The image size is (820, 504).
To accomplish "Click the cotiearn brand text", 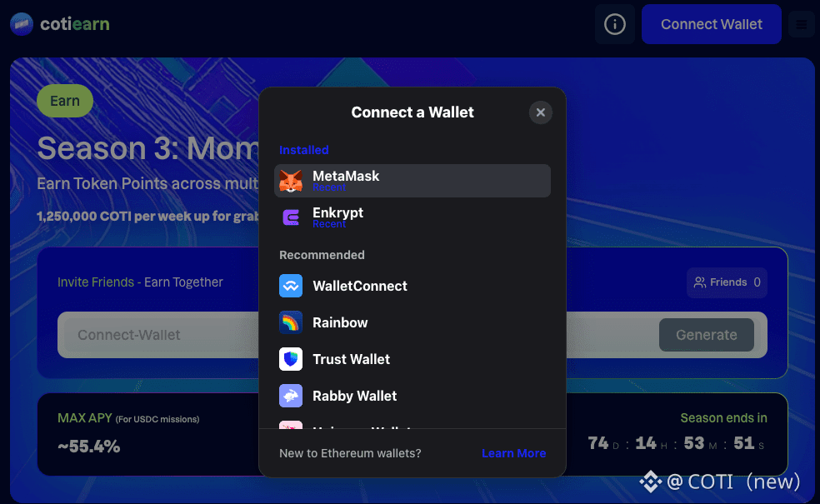I will [x=75, y=24].
